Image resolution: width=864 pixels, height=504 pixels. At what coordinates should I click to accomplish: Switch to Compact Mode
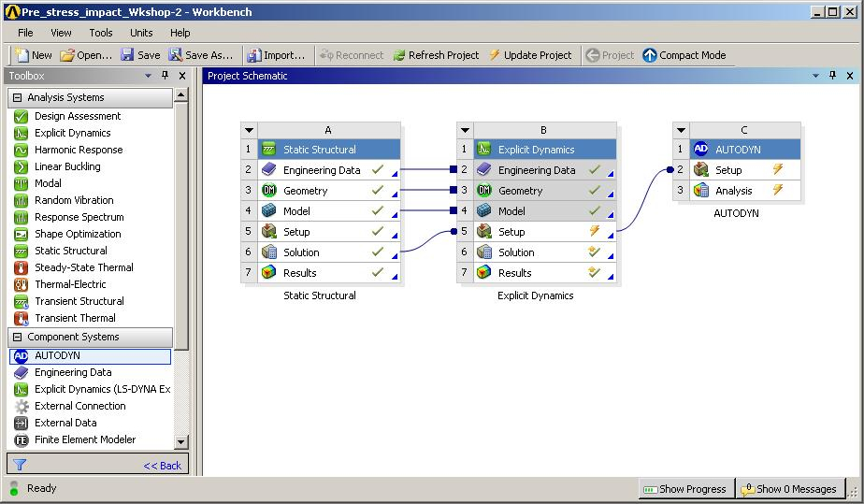point(684,55)
